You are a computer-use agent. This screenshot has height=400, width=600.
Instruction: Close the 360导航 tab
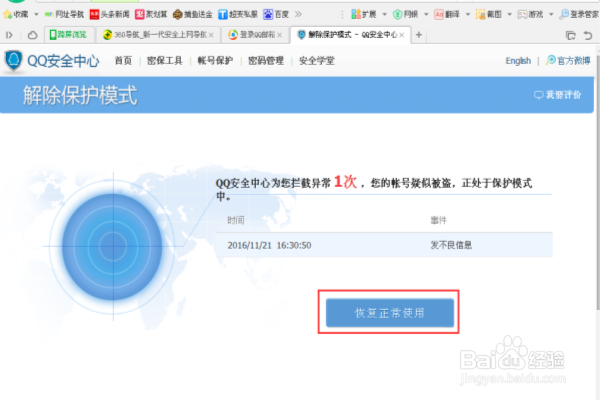[x=211, y=35]
